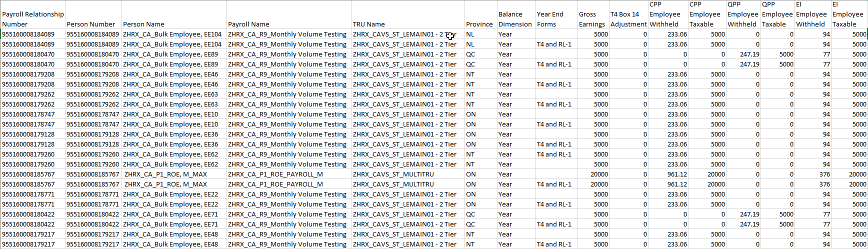Click the first ZHRX_CAVS_ST_MULTITRU cell
Screen dimensions: 868x249
[x=393, y=174]
